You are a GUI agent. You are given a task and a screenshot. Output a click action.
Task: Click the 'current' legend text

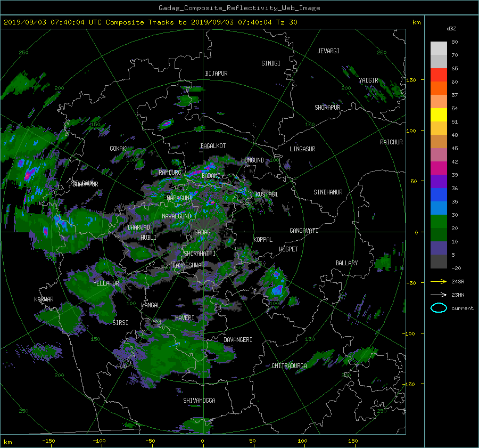pos(463,308)
